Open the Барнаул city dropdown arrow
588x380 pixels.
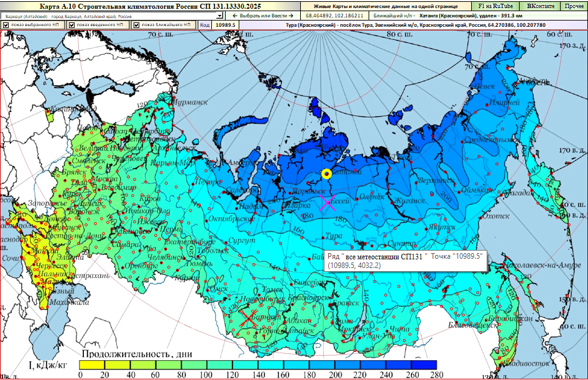pyautogui.click(x=219, y=16)
